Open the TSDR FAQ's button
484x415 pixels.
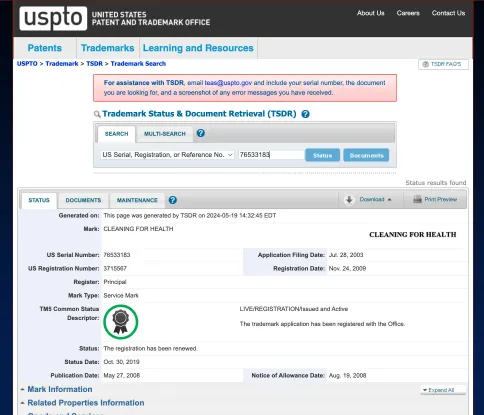[x=443, y=64]
